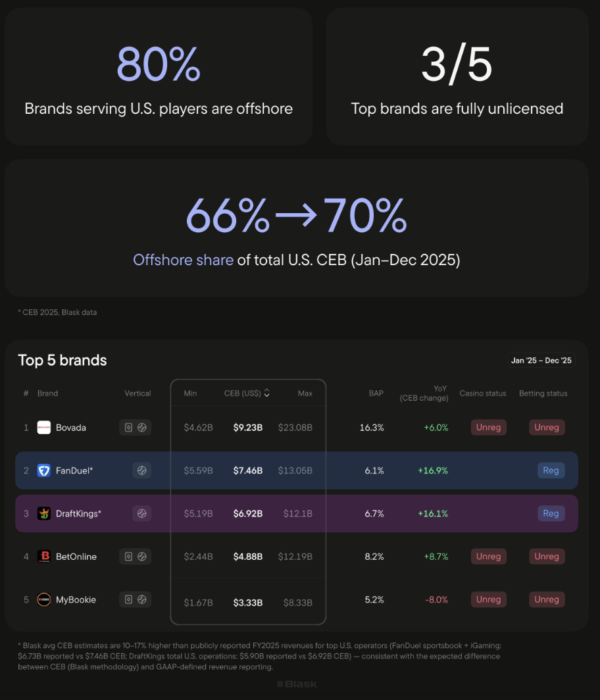
Task: Click the Offshore share highlighted text
Action: [183, 260]
